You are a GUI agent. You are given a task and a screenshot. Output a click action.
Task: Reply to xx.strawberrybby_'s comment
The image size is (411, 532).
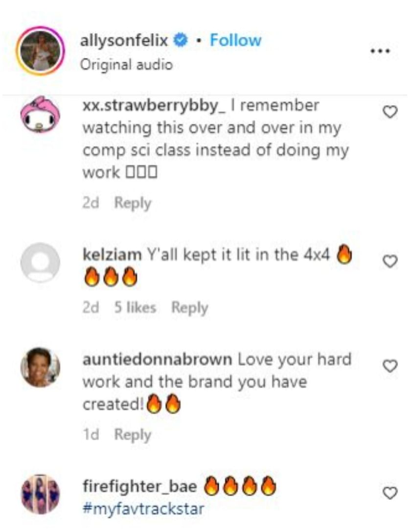point(133,203)
